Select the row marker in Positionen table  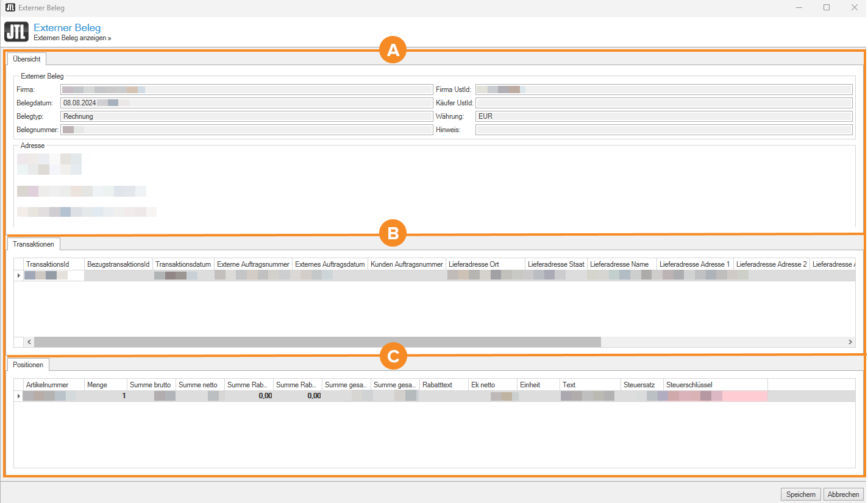pyautogui.click(x=18, y=396)
